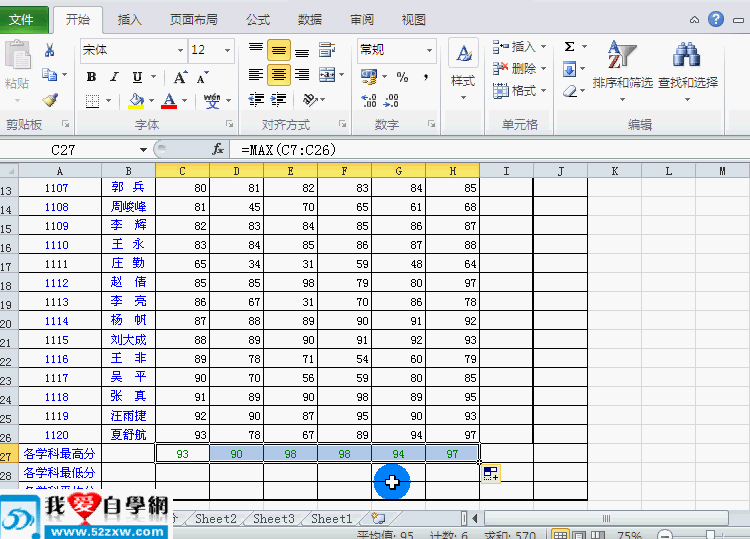The image size is (750, 539).
Task: Click the phonetic guide wén icon
Action: 212,100
